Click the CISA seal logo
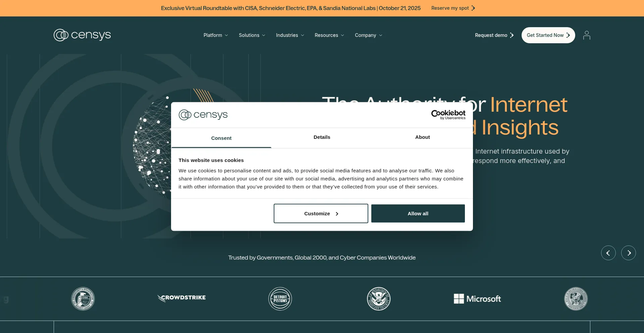 [83, 299]
